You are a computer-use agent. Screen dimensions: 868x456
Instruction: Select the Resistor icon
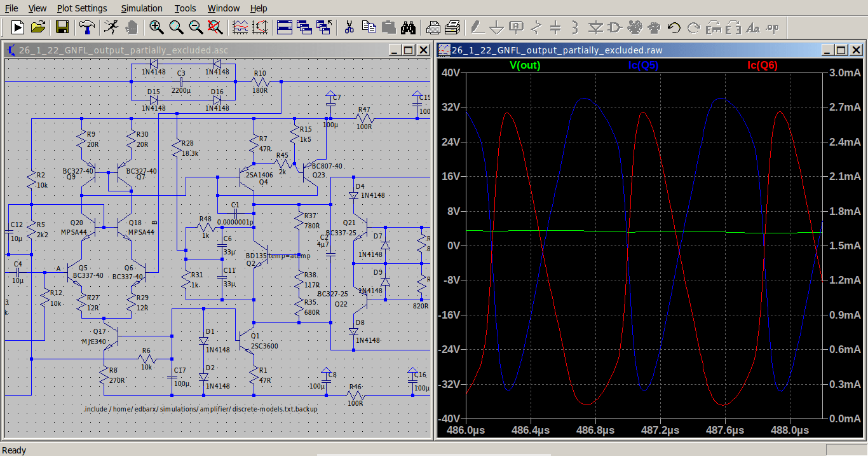pos(536,27)
